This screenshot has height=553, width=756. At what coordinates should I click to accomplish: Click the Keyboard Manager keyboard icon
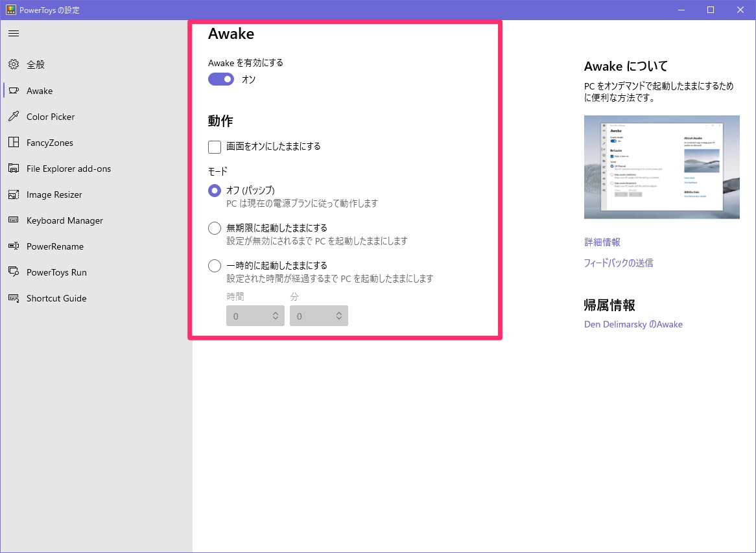(14, 220)
